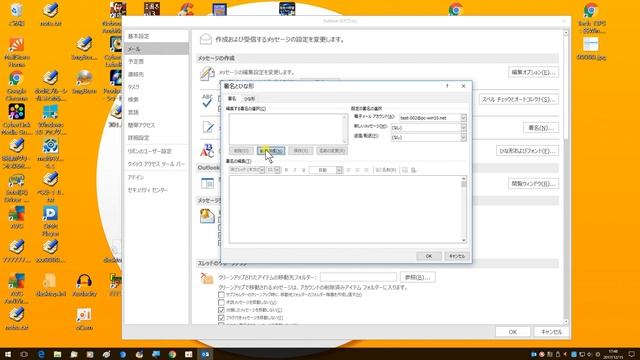Image resolution: width=640 pixels, height=360 pixels.
Task: Select 言語 in options sidebar
Action: [156, 112]
